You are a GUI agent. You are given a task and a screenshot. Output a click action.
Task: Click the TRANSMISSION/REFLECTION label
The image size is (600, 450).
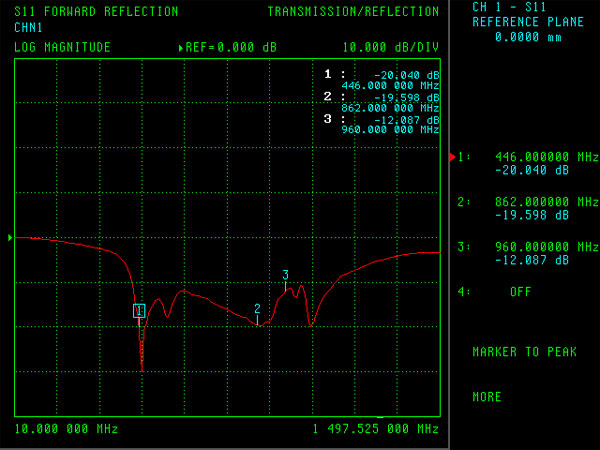click(x=353, y=11)
